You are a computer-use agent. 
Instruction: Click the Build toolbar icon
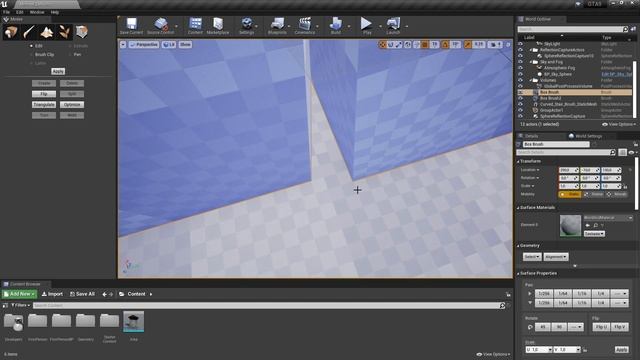(x=336, y=26)
